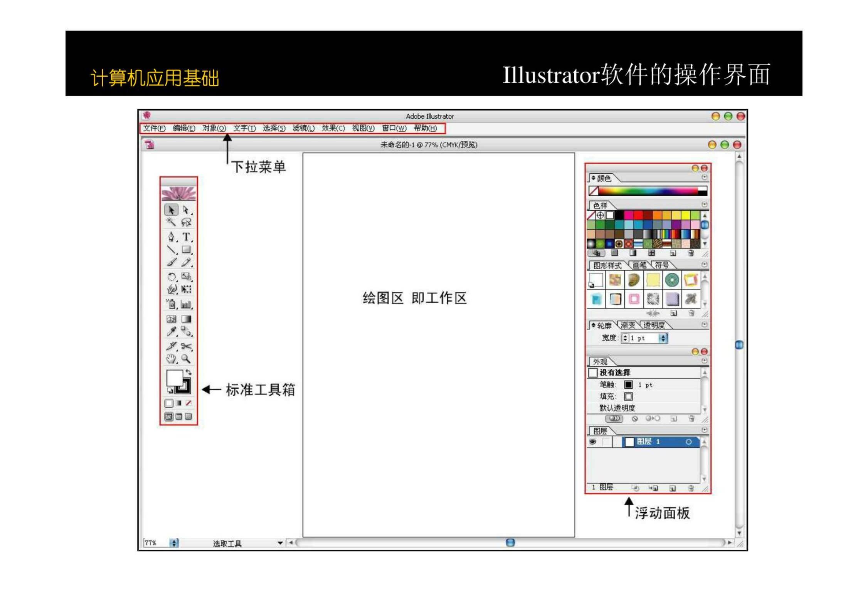Select the Paintbrush tool
Viewport: 868px width, 614px height.
171,262
